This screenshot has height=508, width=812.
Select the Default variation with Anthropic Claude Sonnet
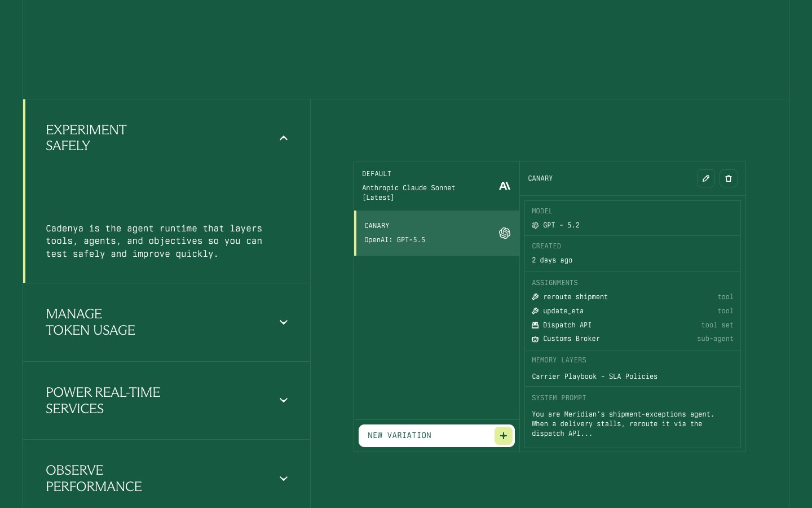pos(436,186)
